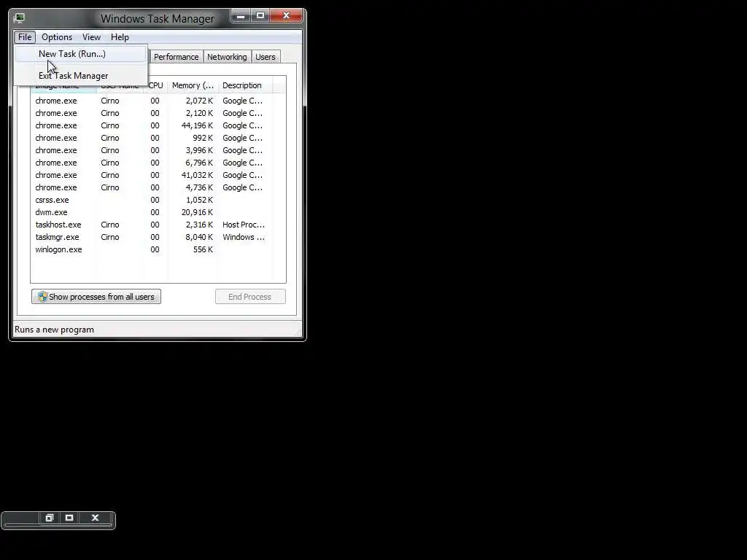
Task: Click Cirno user name in taskmgr.exe row
Action: coord(110,237)
